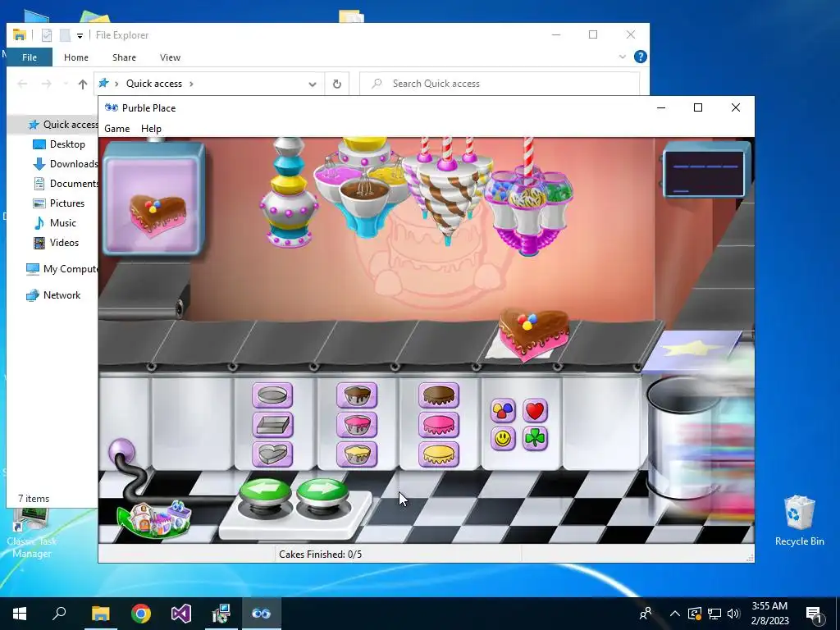Open File tab in File Explorer
Image resolution: width=840 pixels, height=630 pixels.
[30, 57]
